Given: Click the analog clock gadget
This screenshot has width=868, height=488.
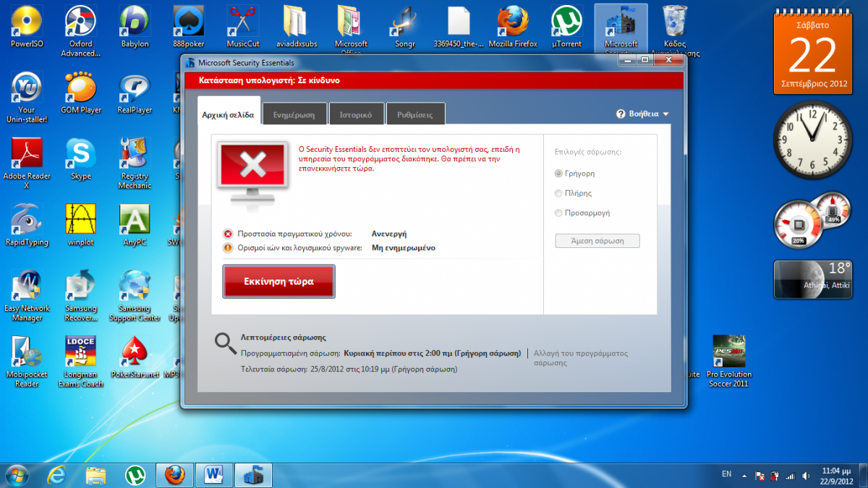Looking at the screenshot, I should (x=813, y=139).
